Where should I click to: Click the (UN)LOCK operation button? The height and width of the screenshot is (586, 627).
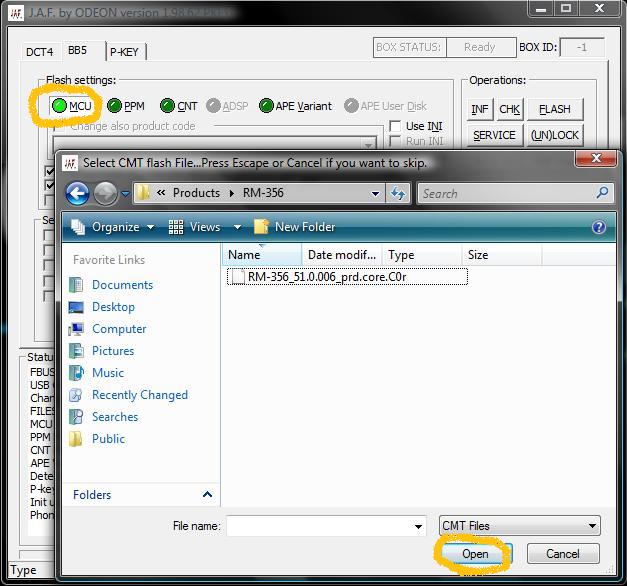(x=555, y=135)
